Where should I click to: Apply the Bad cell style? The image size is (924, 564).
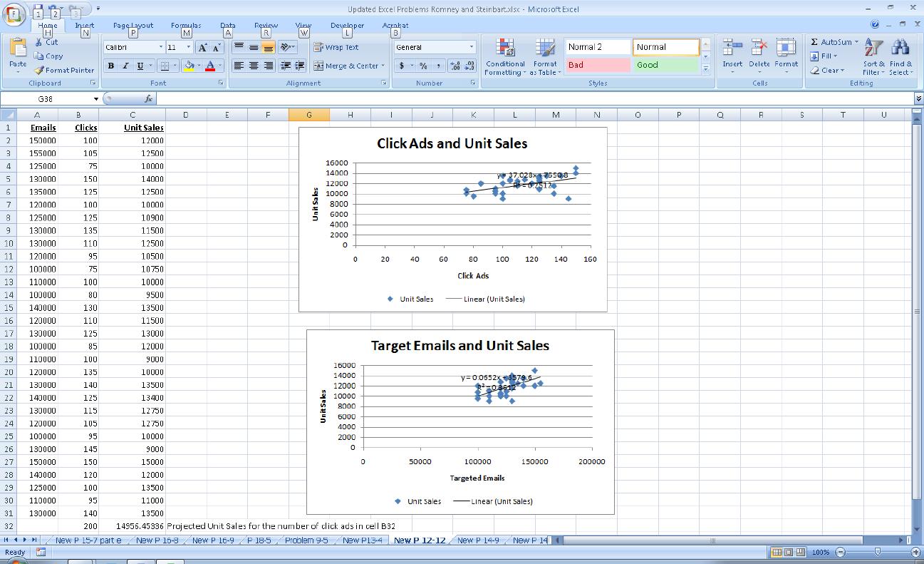point(598,65)
